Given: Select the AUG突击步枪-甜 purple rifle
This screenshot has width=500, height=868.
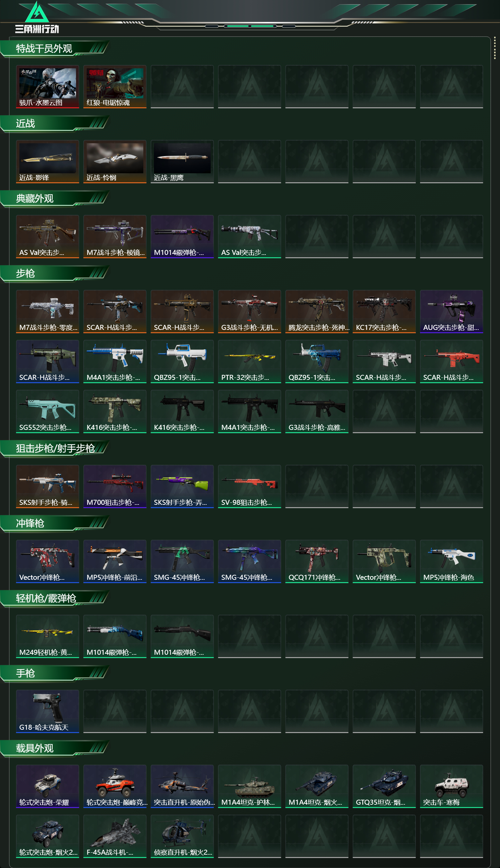Looking at the screenshot, I should pyautogui.click(x=451, y=311).
